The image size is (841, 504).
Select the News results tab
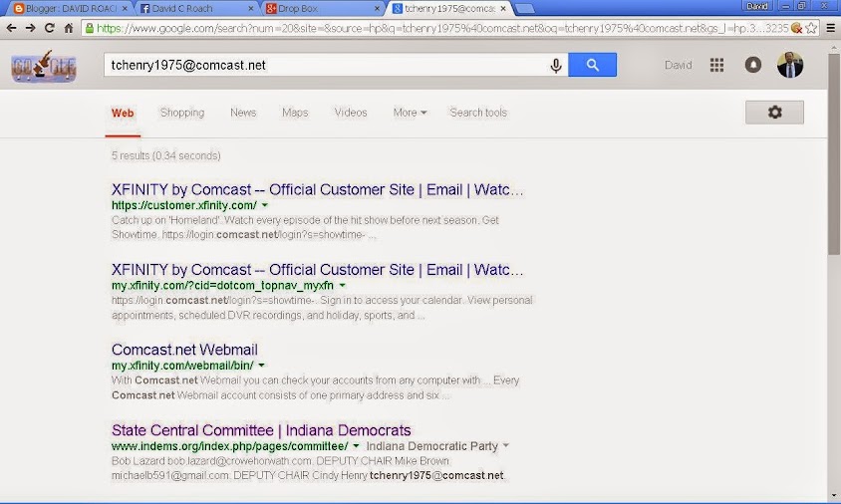pos(243,113)
